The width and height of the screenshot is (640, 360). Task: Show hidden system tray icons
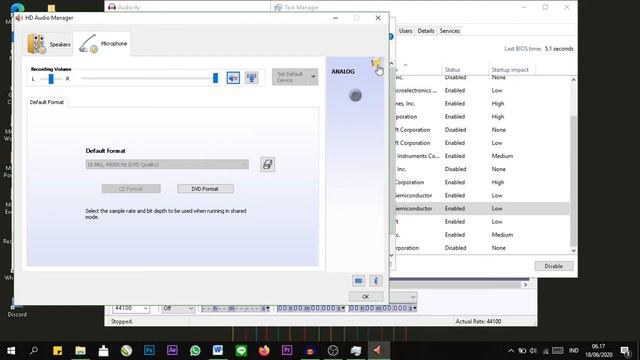[x=511, y=351]
